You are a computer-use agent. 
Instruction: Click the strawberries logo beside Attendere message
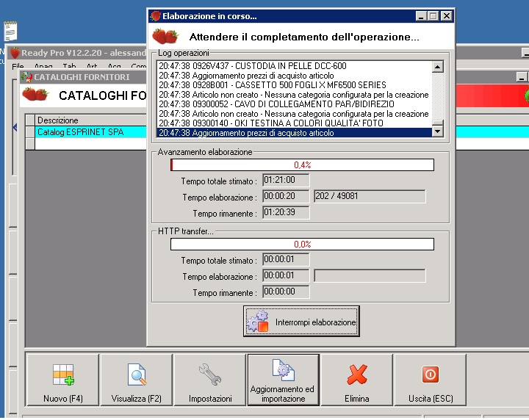[x=165, y=37]
